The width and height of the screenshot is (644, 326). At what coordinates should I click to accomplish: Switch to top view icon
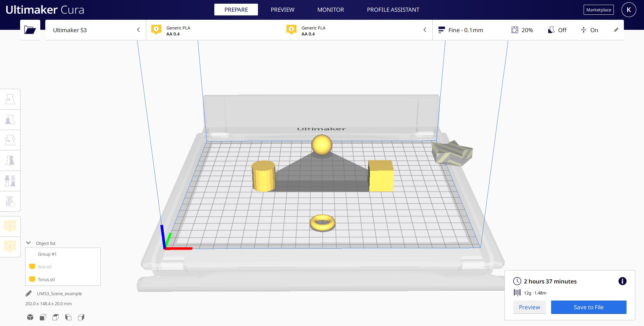pyautogui.click(x=56, y=317)
